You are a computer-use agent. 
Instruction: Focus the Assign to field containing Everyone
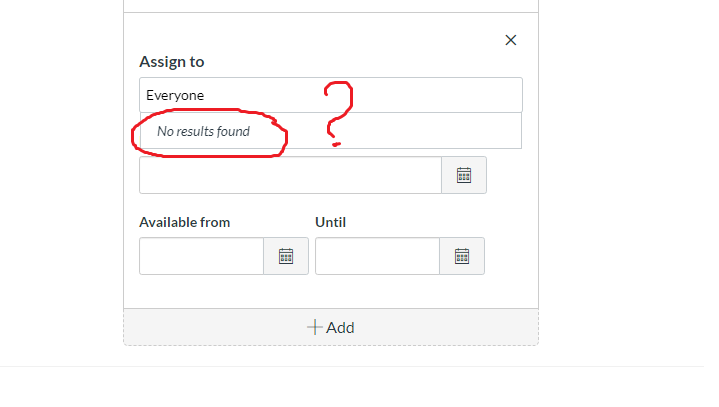[330, 95]
